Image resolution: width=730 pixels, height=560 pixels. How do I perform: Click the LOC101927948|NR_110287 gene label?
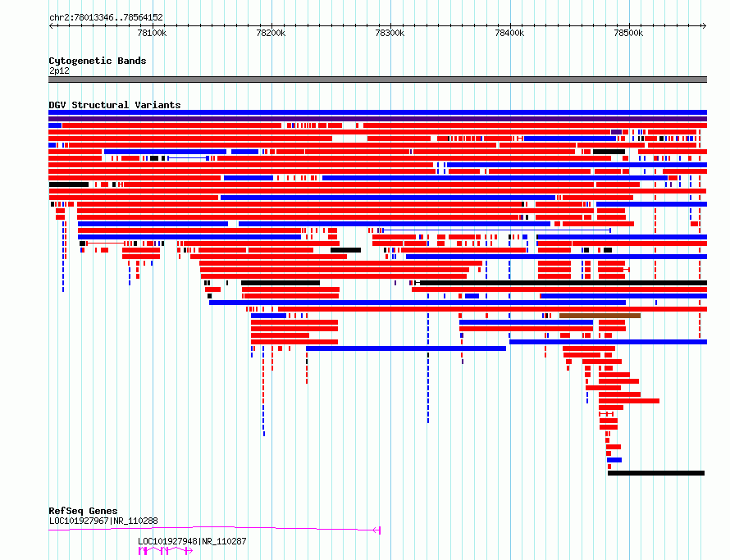pos(192,541)
